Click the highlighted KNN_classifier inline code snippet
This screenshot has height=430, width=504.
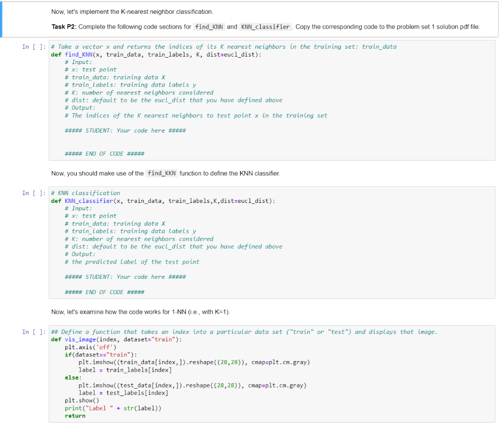pos(265,27)
